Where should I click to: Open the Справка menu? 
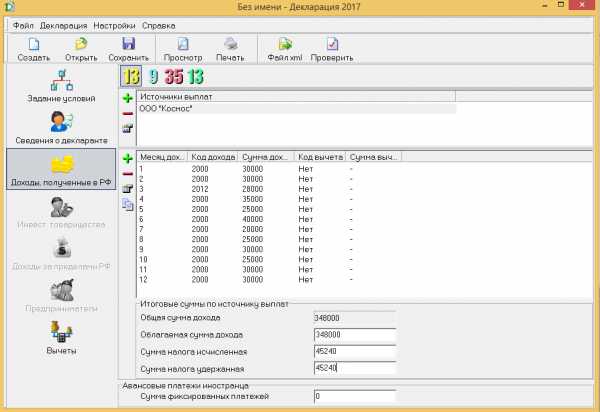coord(158,26)
